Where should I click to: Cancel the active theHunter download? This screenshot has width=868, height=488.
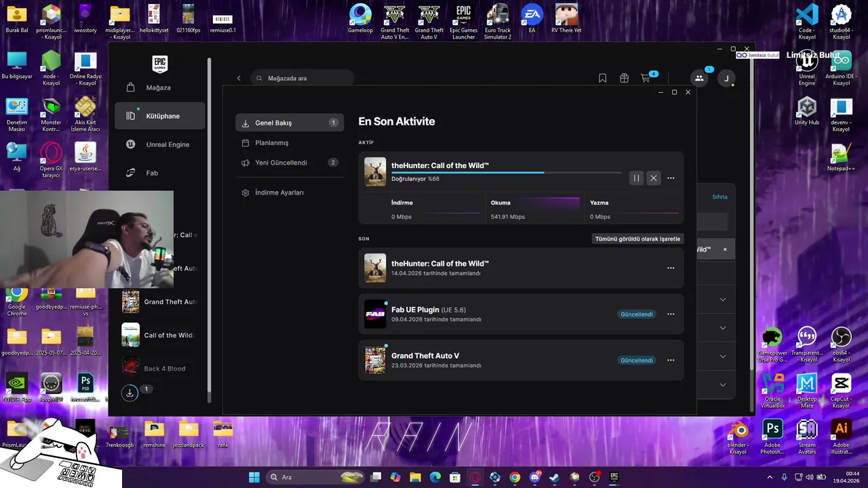[653, 178]
